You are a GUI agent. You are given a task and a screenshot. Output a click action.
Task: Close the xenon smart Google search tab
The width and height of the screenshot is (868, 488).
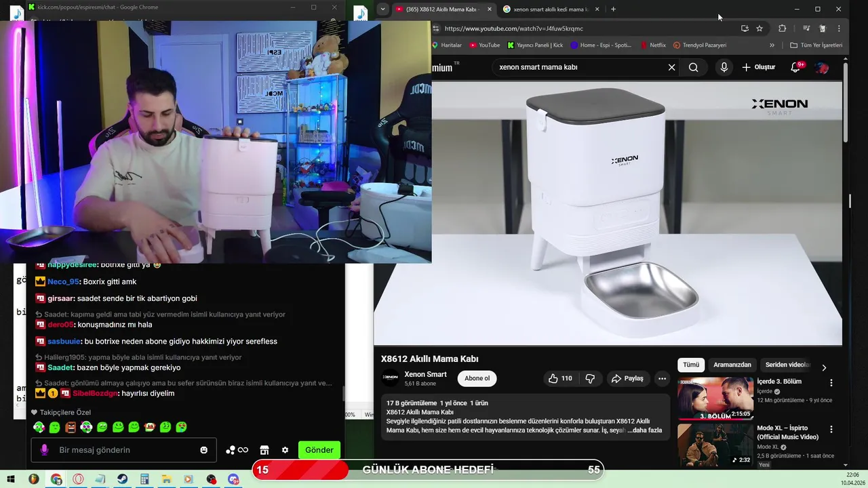pos(597,9)
